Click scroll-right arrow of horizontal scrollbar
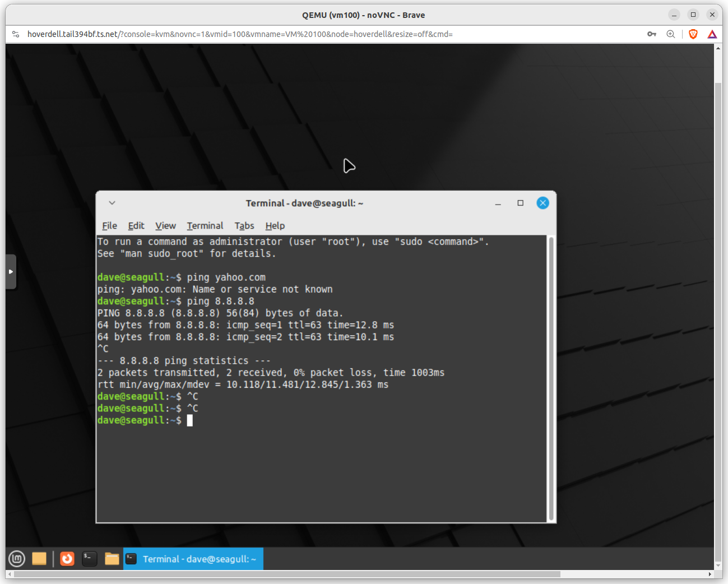This screenshot has width=728, height=584. 710,574
